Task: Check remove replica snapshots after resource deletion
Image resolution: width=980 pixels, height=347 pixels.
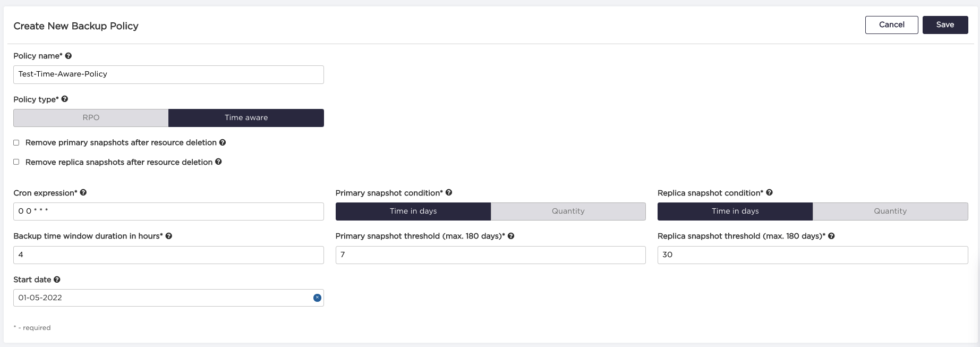Action: click(16, 162)
